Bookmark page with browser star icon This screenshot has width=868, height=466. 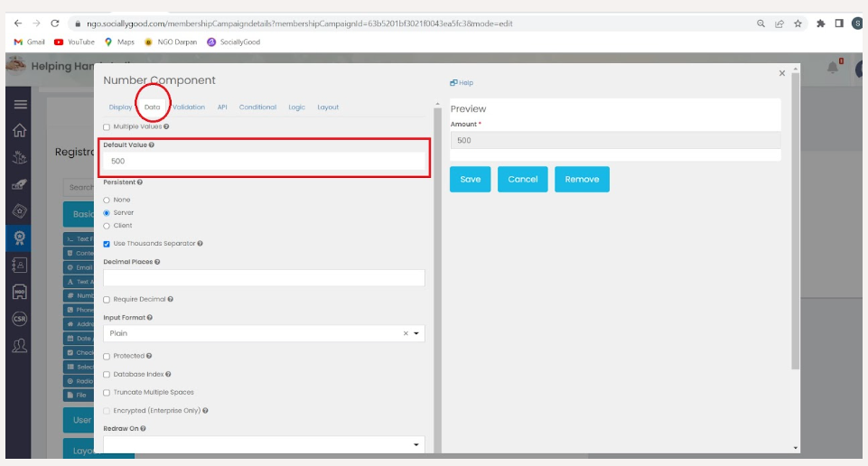798,23
